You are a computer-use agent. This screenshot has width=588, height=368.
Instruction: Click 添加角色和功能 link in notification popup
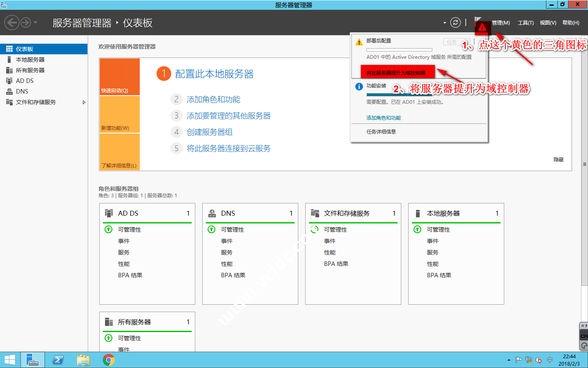pyautogui.click(x=383, y=118)
